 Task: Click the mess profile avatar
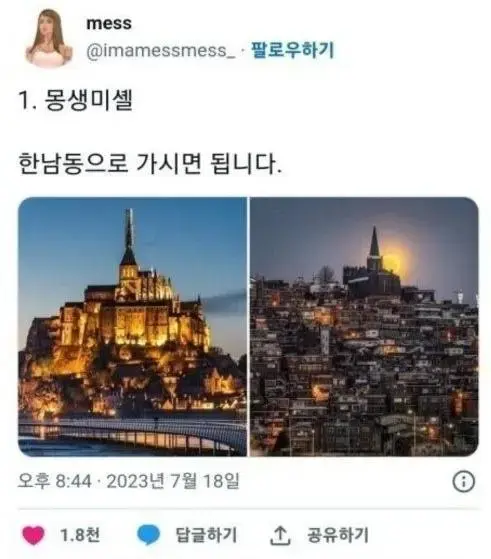point(48,38)
